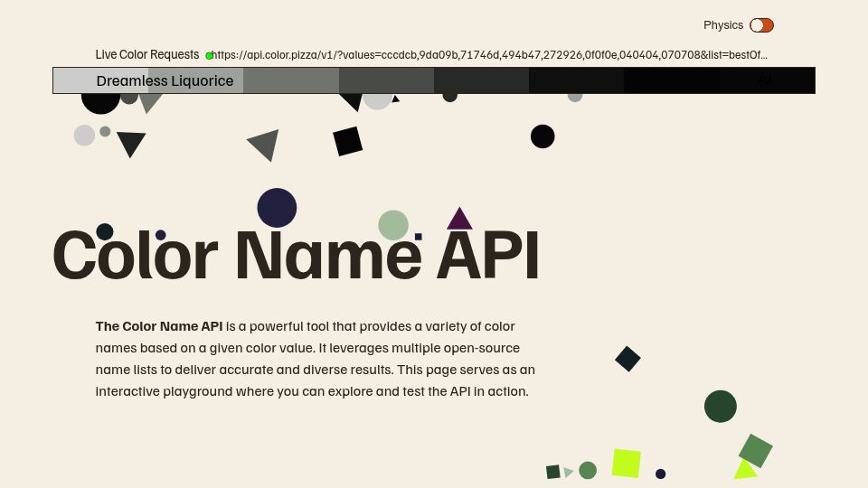The height and width of the screenshot is (488, 868).
Task: Click the api.color.pizza request URL
Action: [489, 55]
